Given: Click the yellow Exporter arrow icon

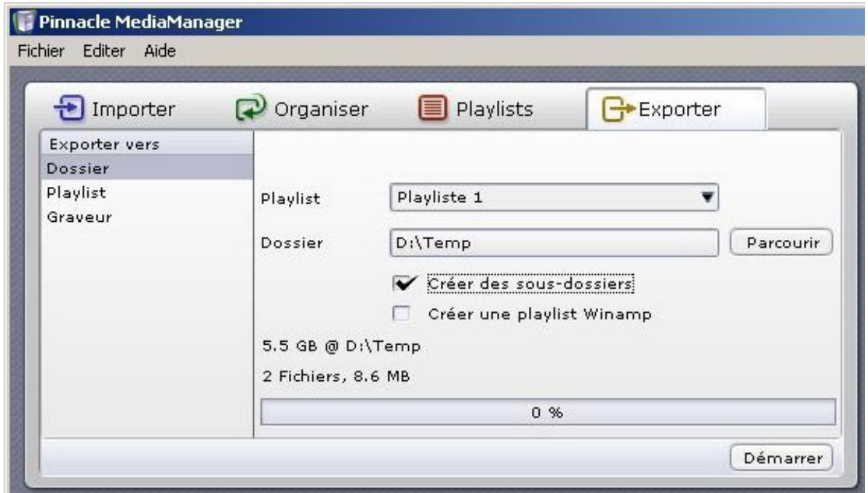Looking at the screenshot, I should [618, 109].
